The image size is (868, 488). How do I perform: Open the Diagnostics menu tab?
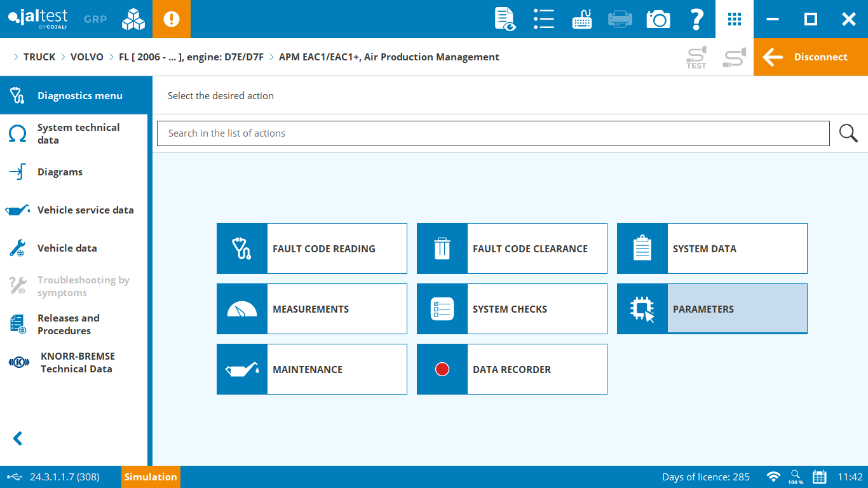[76, 95]
